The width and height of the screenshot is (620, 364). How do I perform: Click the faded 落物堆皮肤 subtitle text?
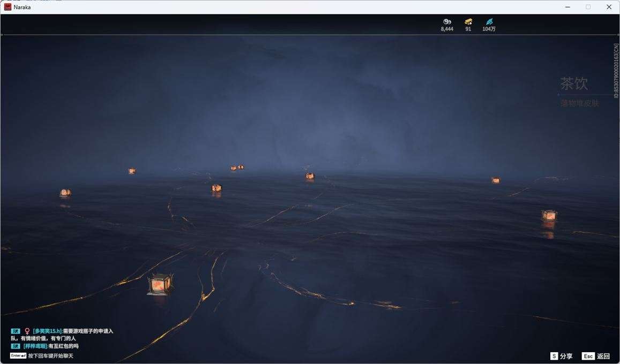click(x=580, y=103)
